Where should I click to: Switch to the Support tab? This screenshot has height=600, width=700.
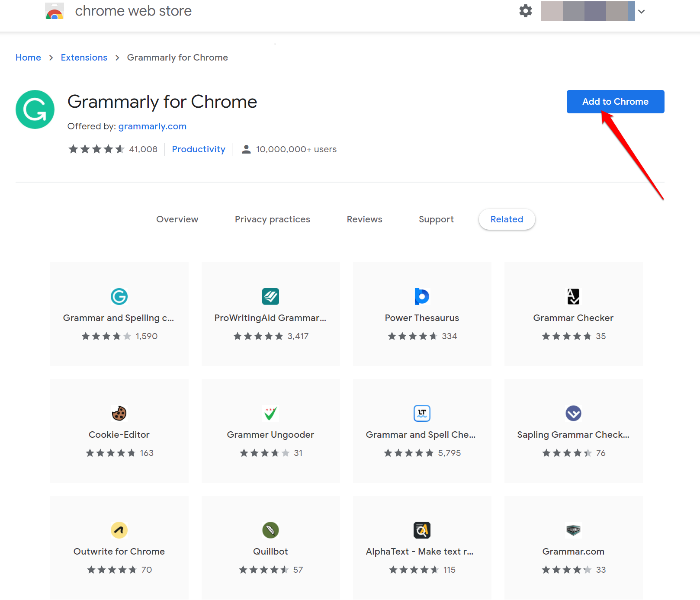[x=436, y=219]
